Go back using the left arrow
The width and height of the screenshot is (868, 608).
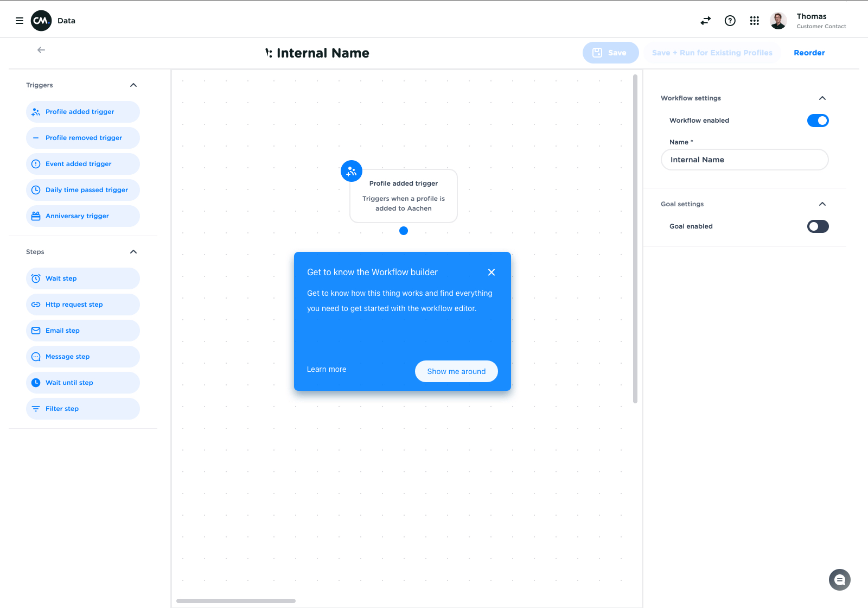tap(41, 50)
